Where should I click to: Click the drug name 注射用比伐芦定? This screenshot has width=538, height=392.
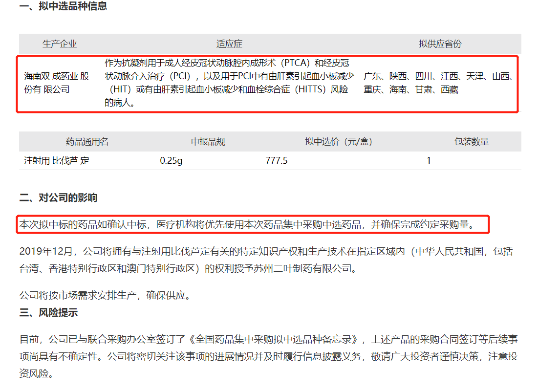coord(57,160)
